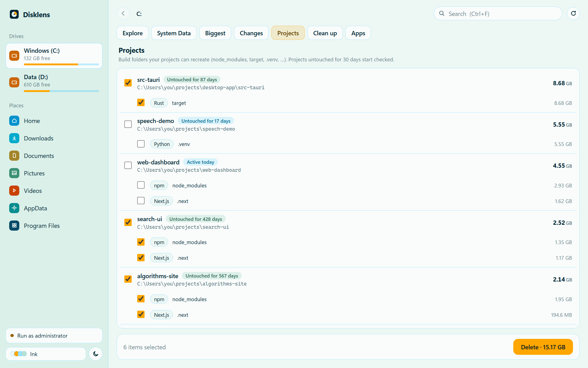The width and height of the screenshot is (588, 368).
Task: Click the '6 items selected' status text
Action: point(145,347)
